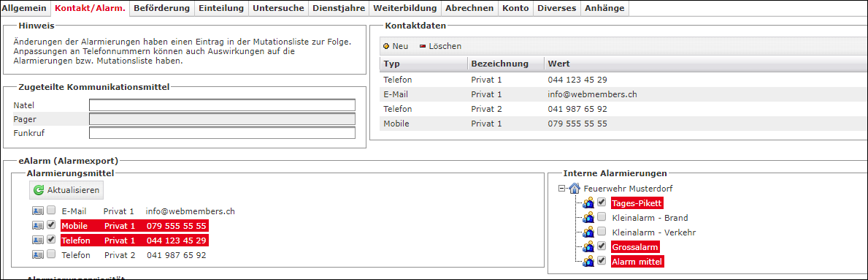Click the group icon beside Grossalarm
The image size is (868, 280).
(x=589, y=246)
